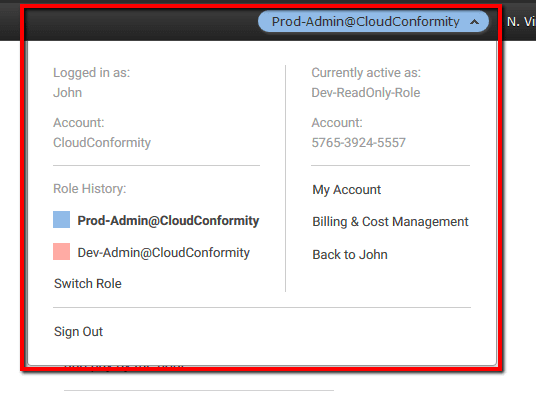Click the John logged-in user name
The image size is (536, 400).
pyautogui.click(x=67, y=93)
